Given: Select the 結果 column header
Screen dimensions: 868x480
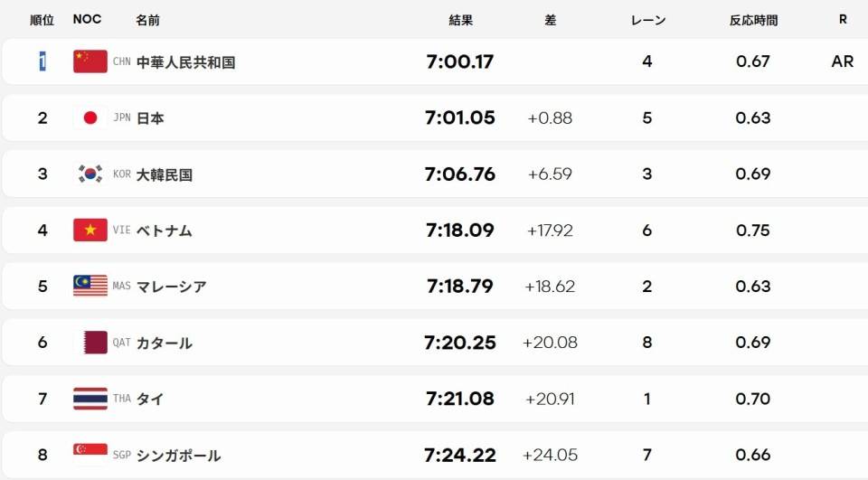Looking at the screenshot, I should coord(460,21).
